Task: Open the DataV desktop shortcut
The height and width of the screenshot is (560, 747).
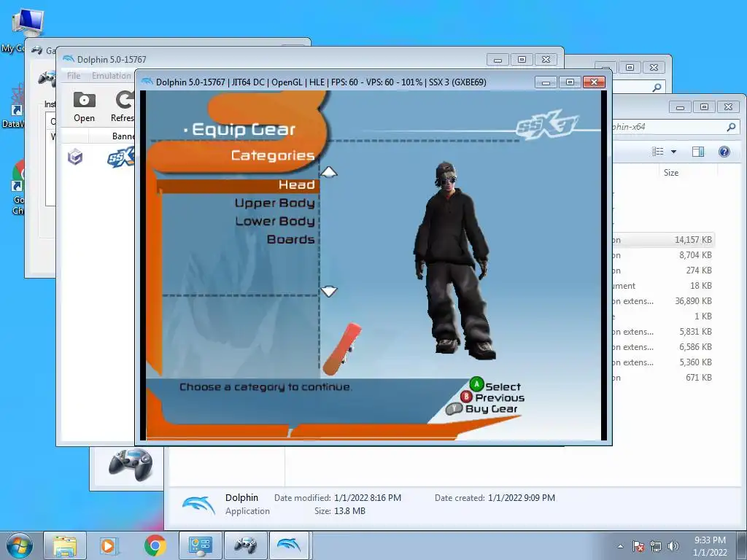Action: tap(13, 106)
